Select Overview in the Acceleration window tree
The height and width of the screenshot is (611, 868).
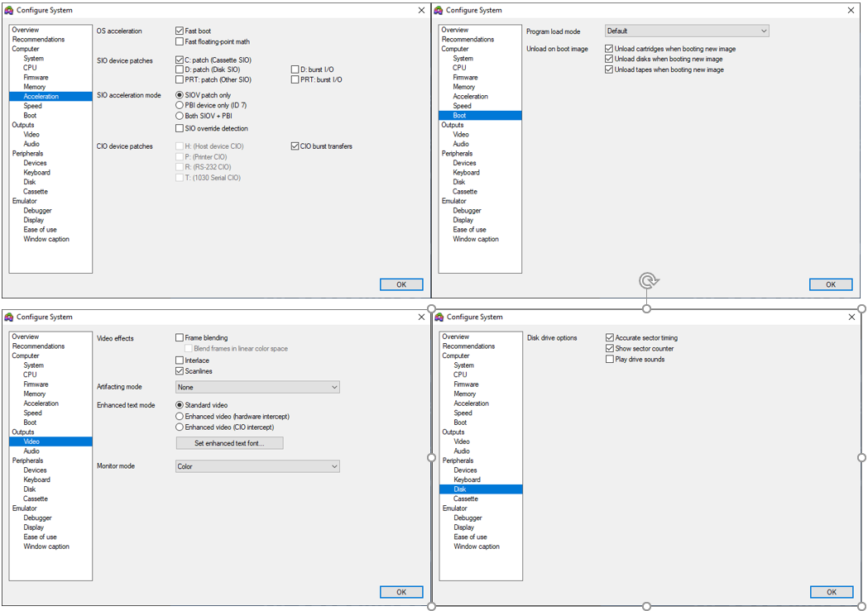(26, 30)
